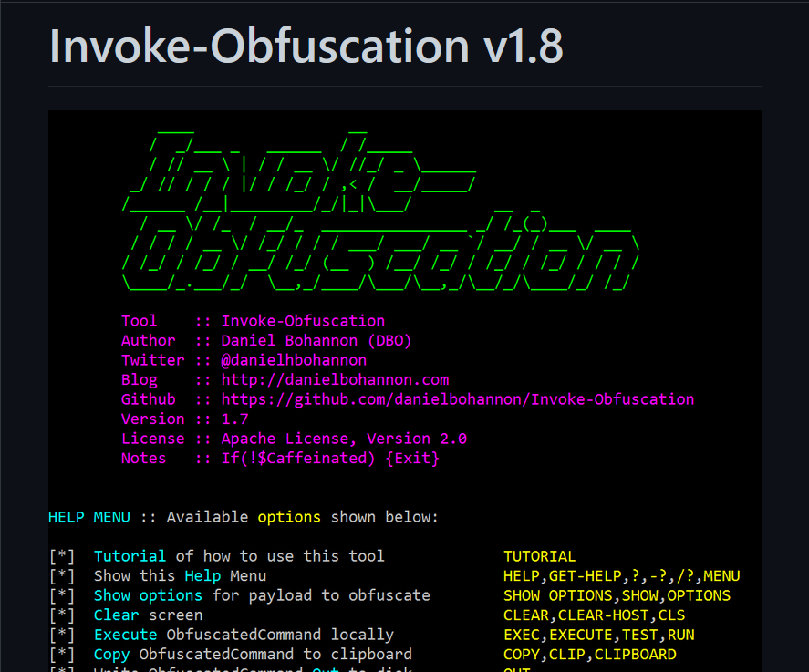
Task: Click the "Invoke-Obfuscation v1.8" page heading
Action: pos(306,47)
